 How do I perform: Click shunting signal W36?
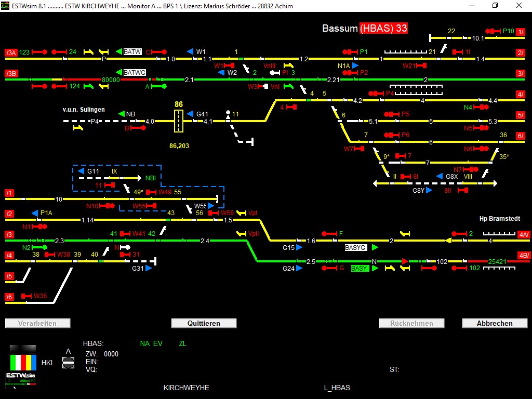pyautogui.click(x=26, y=296)
